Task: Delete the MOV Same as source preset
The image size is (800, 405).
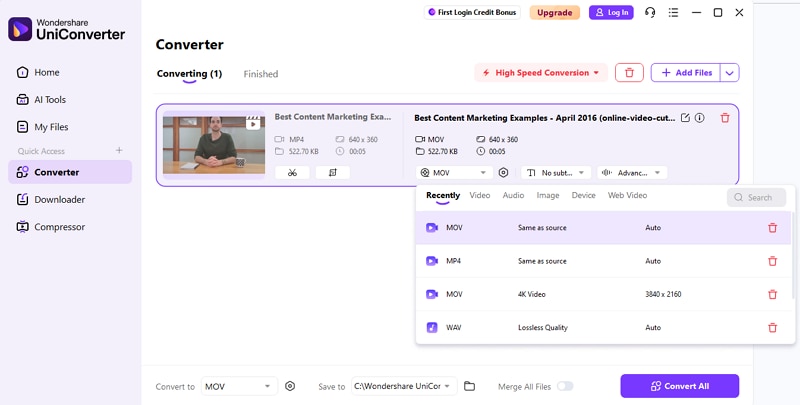Action: click(x=772, y=228)
